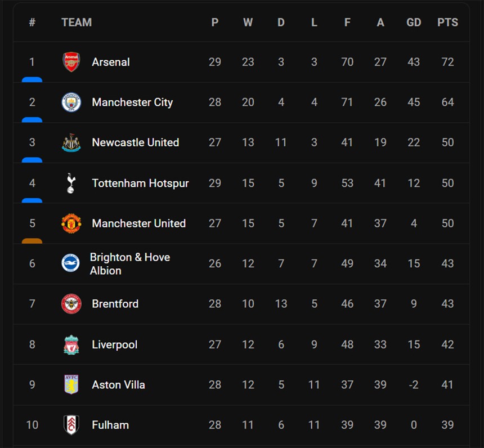
Task: Click the PTS column header
Action: coord(447,23)
